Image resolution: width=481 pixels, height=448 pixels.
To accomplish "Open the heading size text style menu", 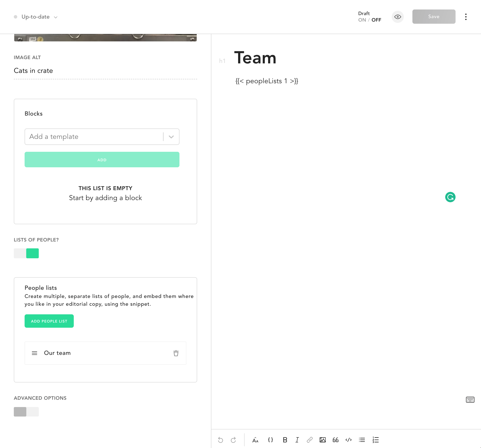I will tap(255, 440).
